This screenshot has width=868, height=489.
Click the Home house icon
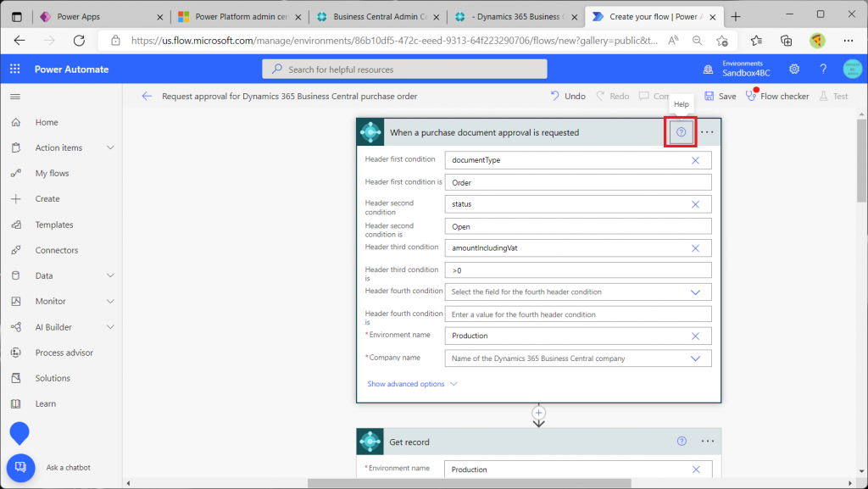click(16, 122)
